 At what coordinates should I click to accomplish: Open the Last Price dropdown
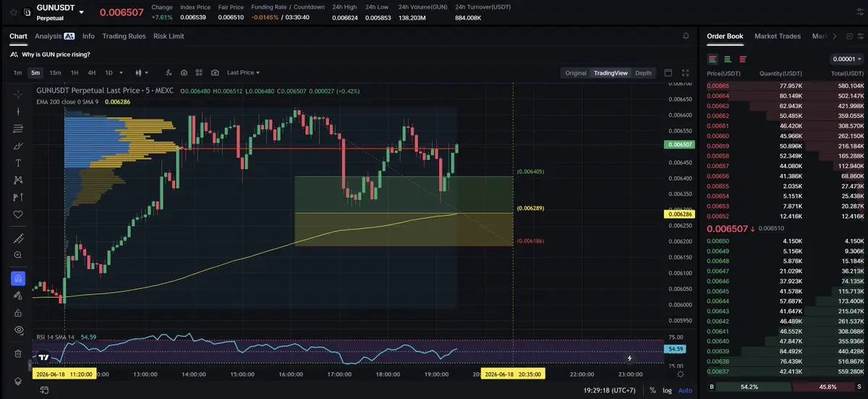(243, 72)
